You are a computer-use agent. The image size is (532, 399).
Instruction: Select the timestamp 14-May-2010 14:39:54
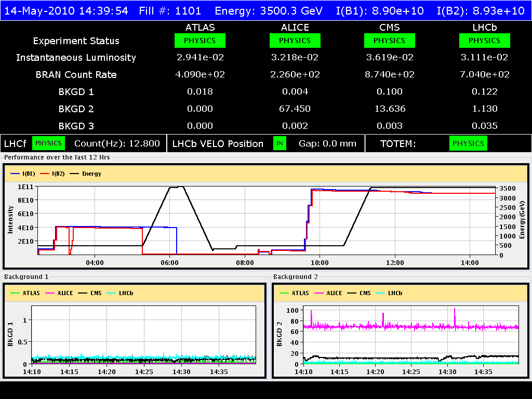tap(66, 11)
